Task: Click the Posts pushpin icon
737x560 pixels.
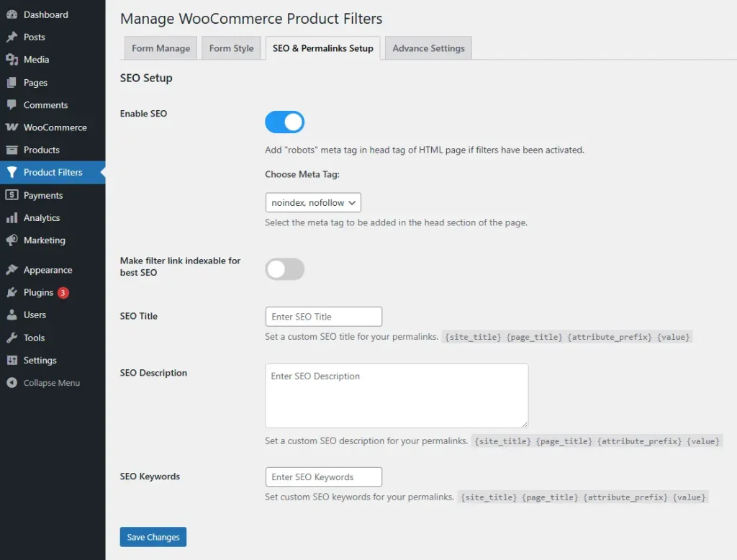Action: click(12, 37)
